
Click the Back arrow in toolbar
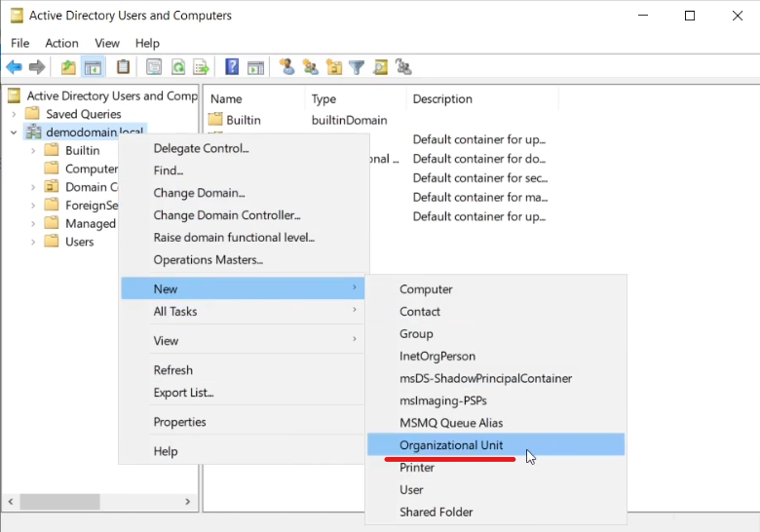point(14,67)
